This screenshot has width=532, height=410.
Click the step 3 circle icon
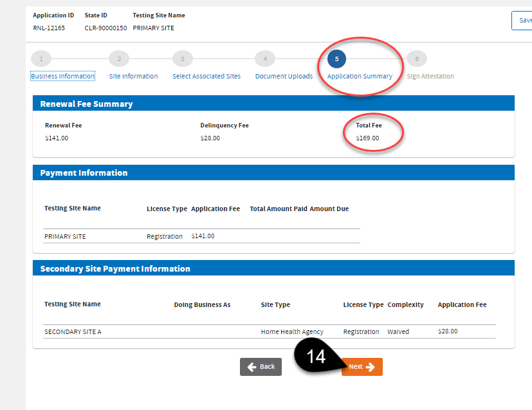182,59
